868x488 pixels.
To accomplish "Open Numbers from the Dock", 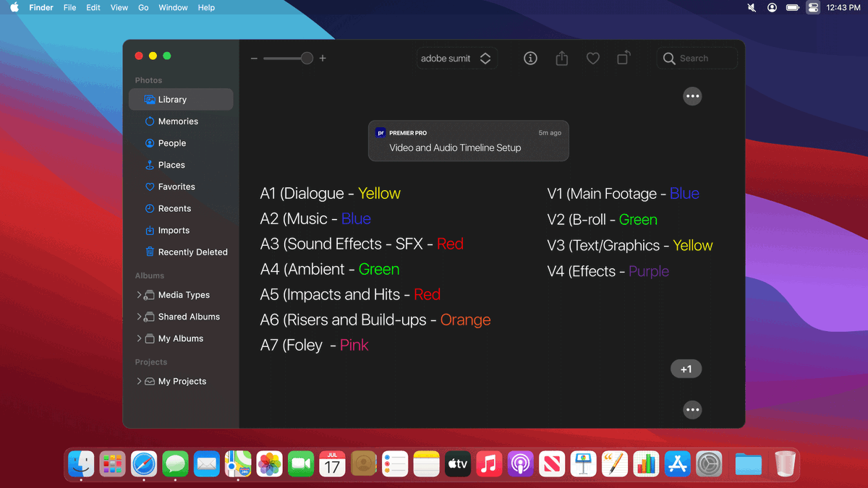I will coord(647,464).
